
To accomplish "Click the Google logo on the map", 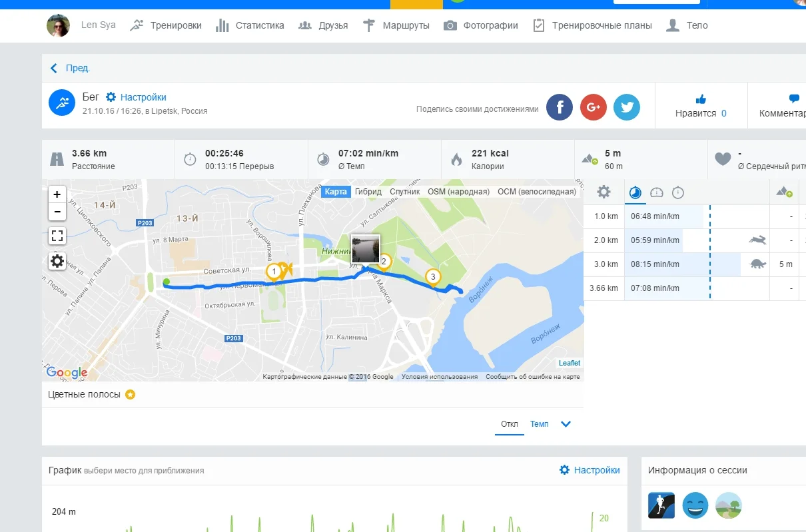I will [67, 373].
